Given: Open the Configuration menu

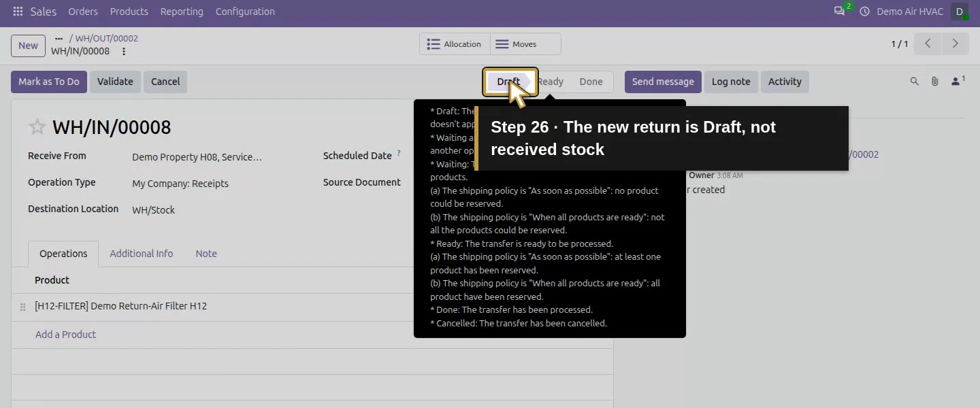Looking at the screenshot, I should pyautogui.click(x=245, y=12).
